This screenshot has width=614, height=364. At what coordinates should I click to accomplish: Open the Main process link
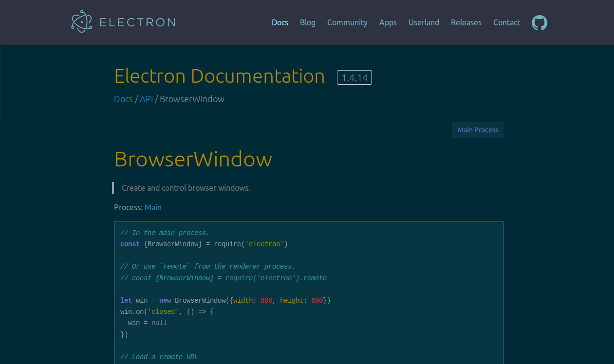[153, 207]
